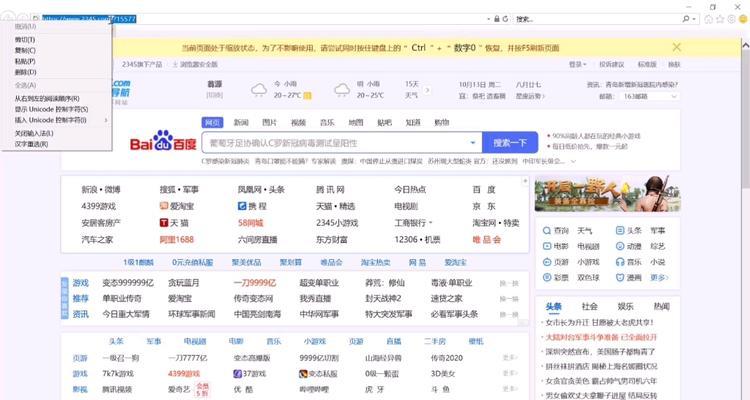Click the 页游 gamepad icon in sidebar
This screenshot has width=750, height=400.
(x=547, y=262)
